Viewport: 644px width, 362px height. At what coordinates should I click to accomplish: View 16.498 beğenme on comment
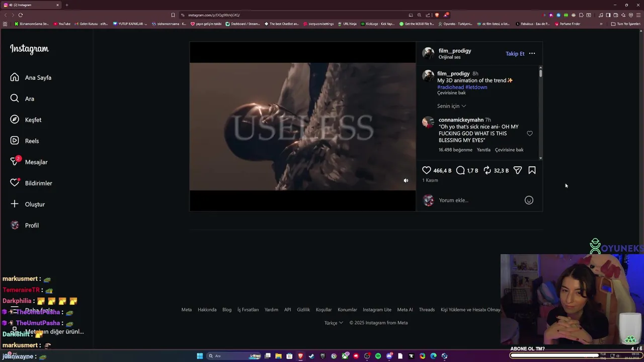pyautogui.click(x=455, y=150)
